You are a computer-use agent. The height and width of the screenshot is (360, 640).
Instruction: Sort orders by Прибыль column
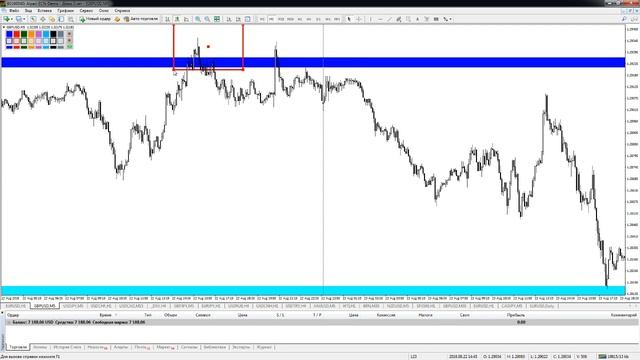point(516,315)
